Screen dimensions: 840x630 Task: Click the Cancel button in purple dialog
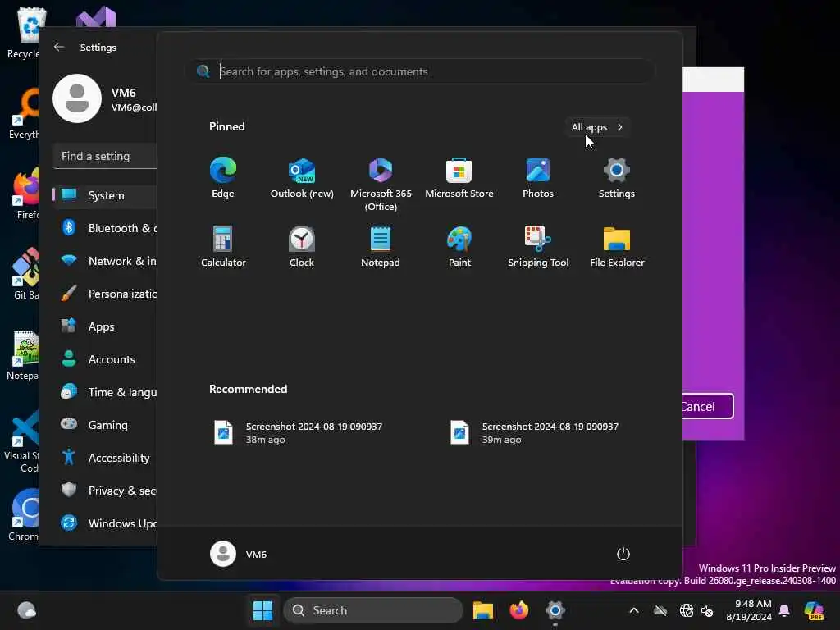pos(707,406)
